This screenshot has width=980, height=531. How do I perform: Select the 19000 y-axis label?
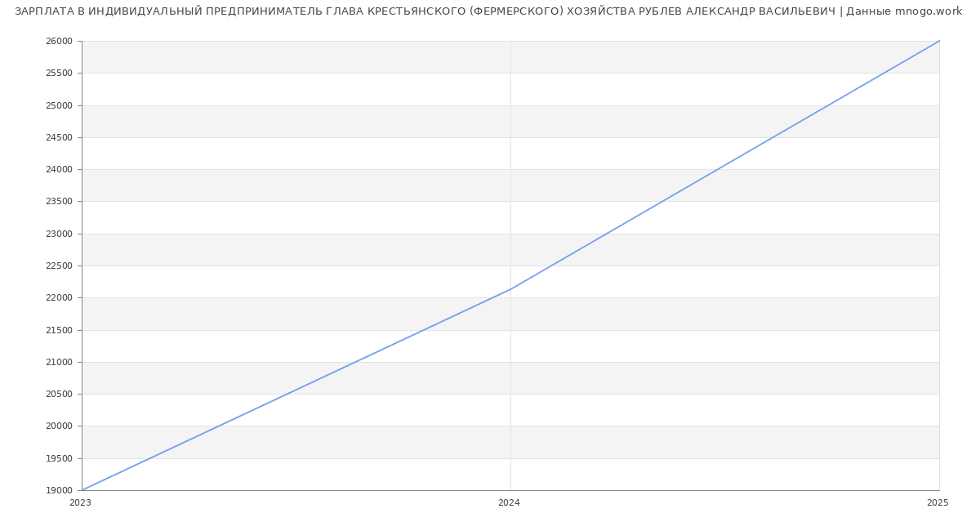pyautogui.click(x=60, y=491)
